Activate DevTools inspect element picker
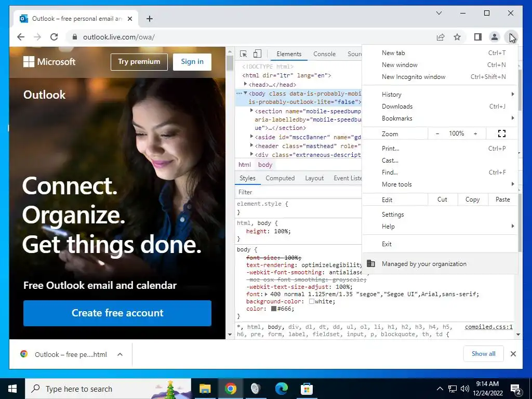The height and width of the screenshot is (399, 532). click(243, 54)
